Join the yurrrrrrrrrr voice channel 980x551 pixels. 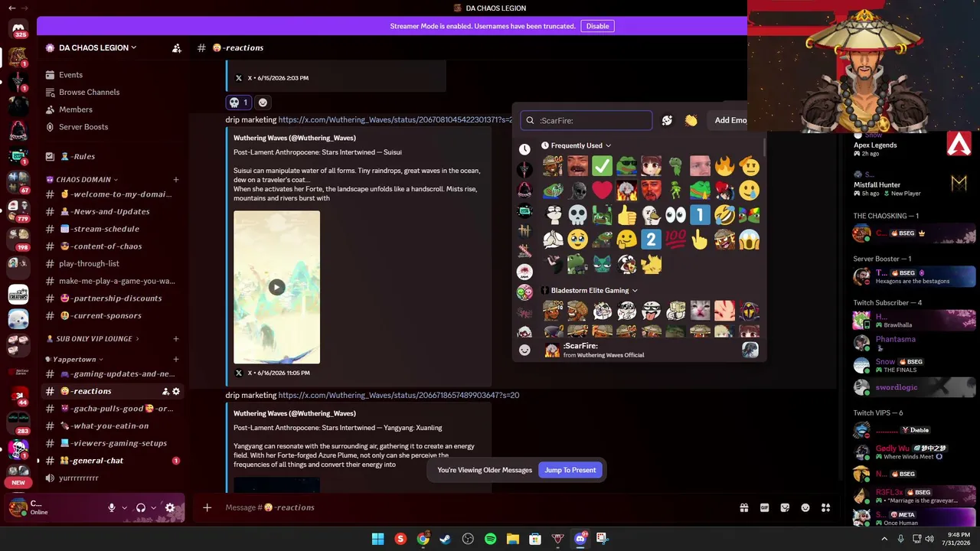tap(113, 478)
